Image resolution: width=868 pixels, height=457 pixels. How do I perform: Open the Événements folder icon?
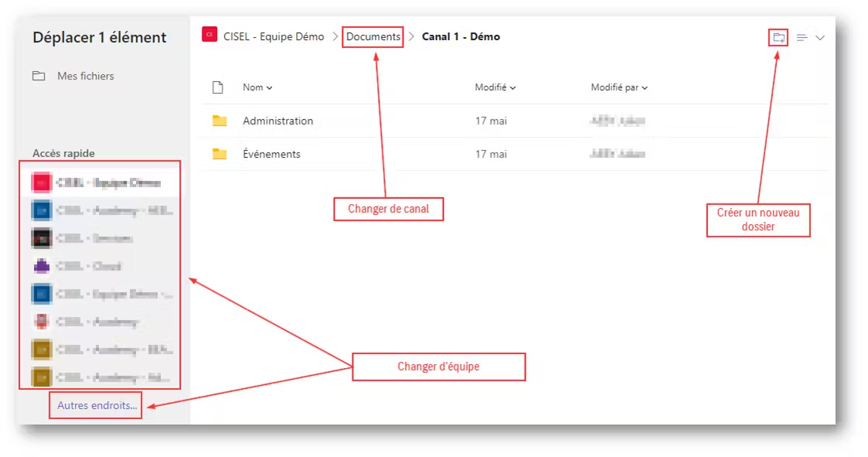(x=220, y=154)
